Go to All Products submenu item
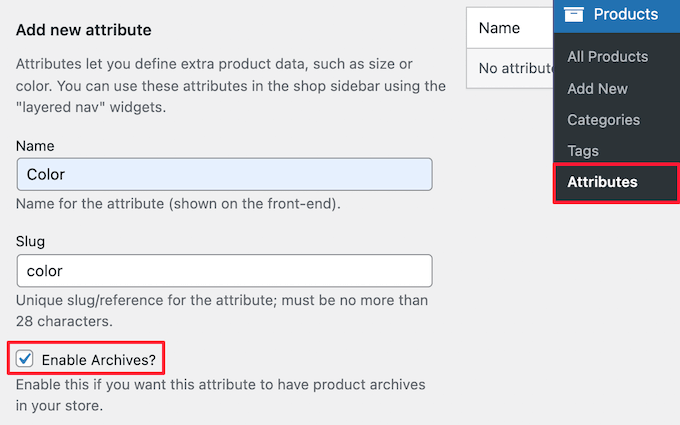680x425 pixels. point(608,56)
